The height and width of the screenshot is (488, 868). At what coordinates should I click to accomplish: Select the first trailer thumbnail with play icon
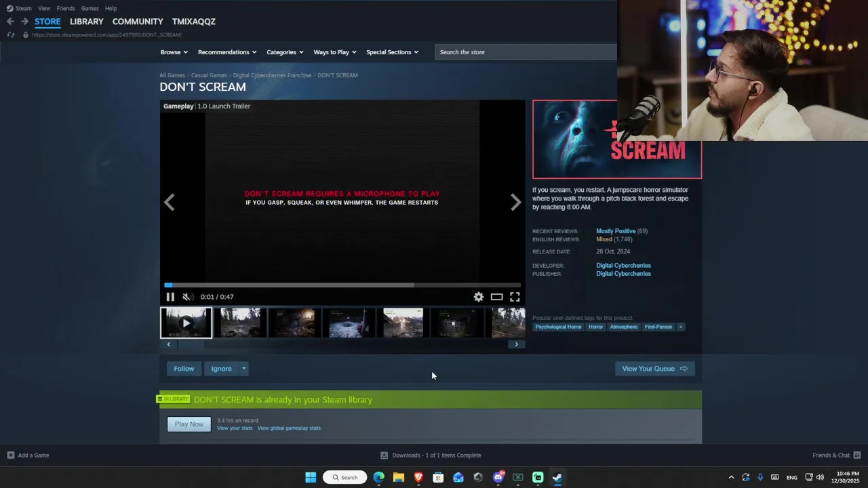(x=186, y=323)
